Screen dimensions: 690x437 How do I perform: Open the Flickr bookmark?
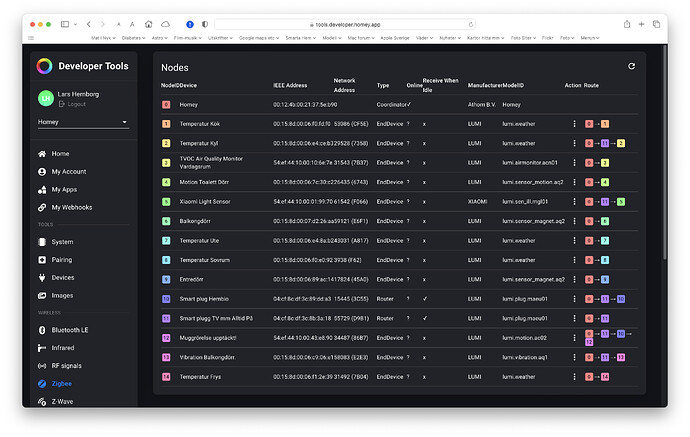[547, 38]
